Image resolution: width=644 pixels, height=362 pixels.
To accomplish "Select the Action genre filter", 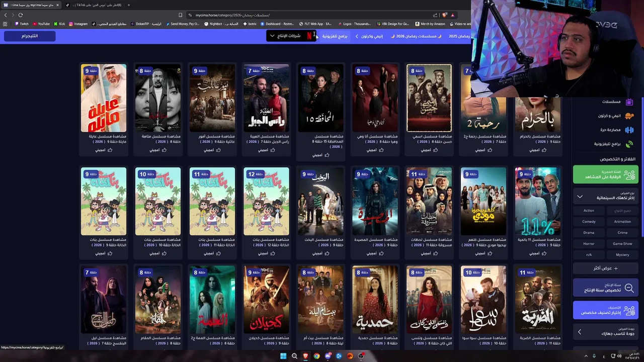I will coord(589,211).
